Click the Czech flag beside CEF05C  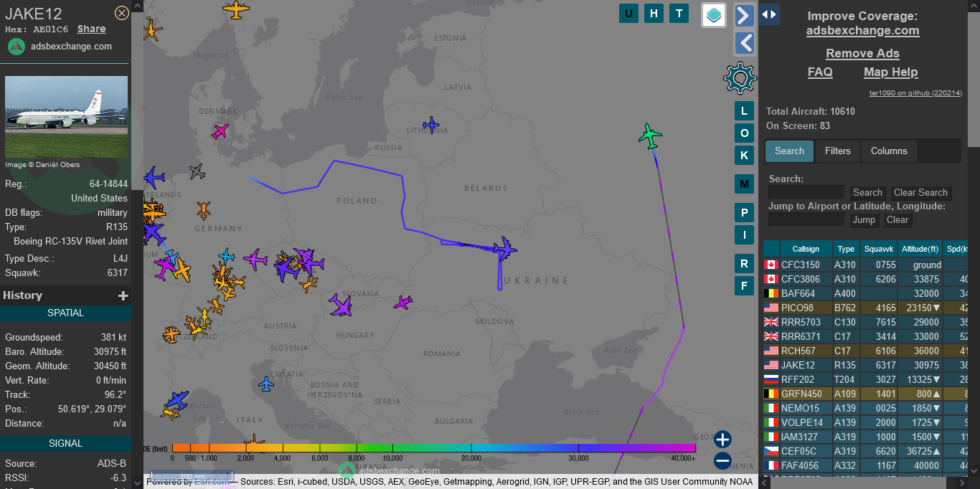tap(771, 452)
